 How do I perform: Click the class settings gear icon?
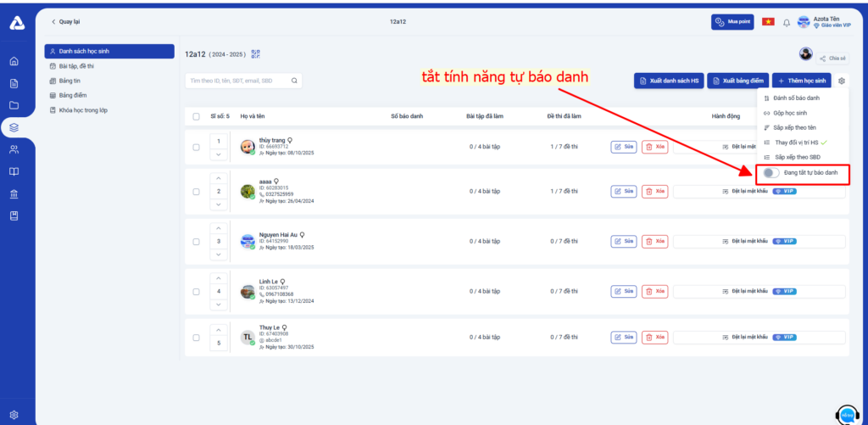coord(842,81)
